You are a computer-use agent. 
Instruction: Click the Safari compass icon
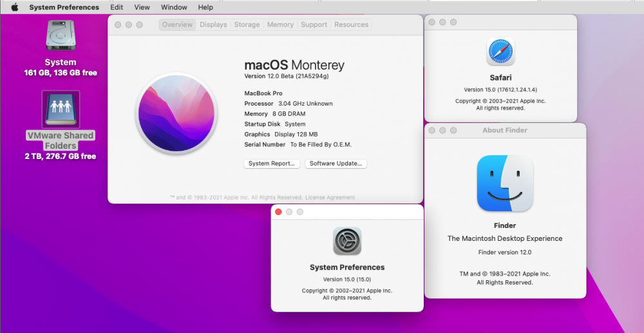point(500,52)
